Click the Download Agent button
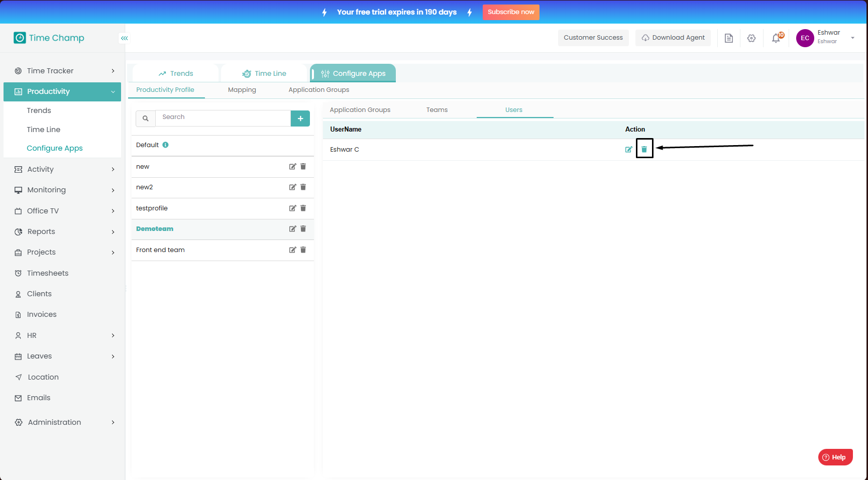The width and height of the screenshot is (868, 480). (673, 38)
